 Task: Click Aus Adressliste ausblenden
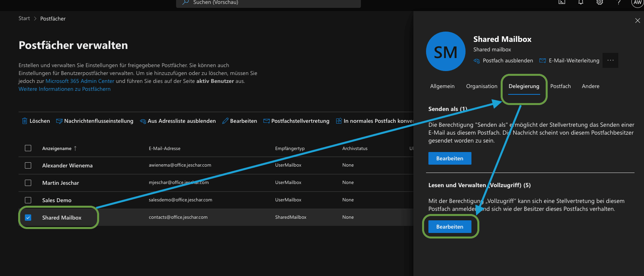(178, 121)
